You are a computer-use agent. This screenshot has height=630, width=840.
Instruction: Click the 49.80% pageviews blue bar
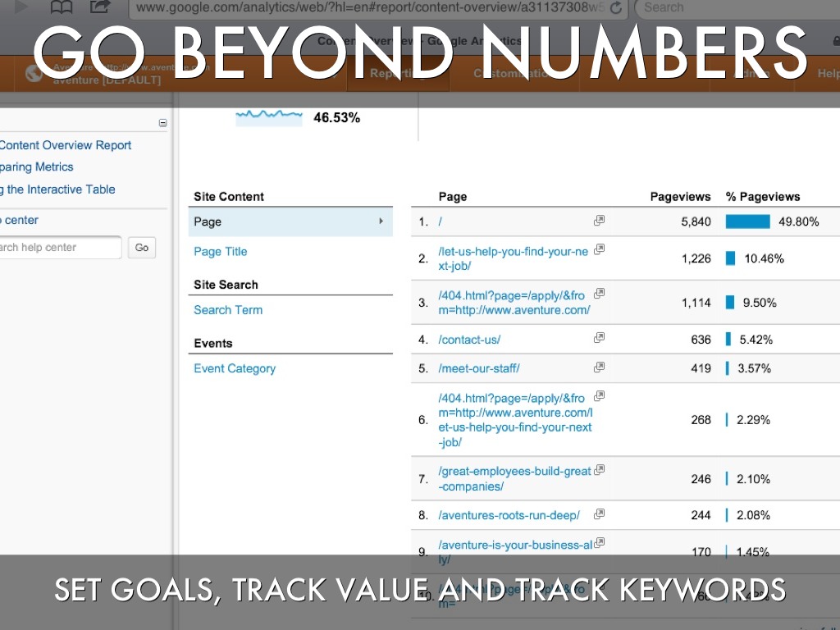click(x=747, y=221)
